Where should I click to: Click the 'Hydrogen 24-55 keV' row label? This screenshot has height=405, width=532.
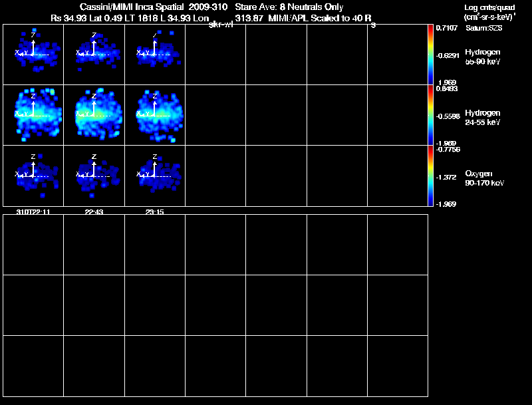click(483, 117)
